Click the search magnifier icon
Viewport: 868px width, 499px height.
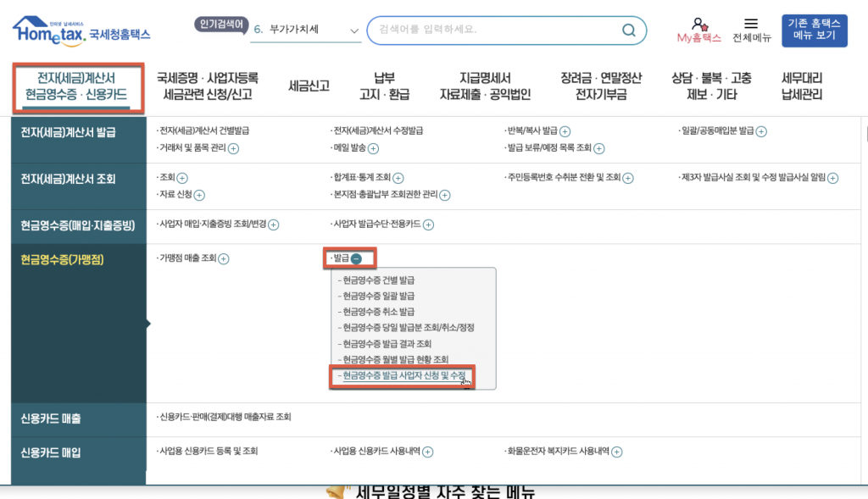628,30
